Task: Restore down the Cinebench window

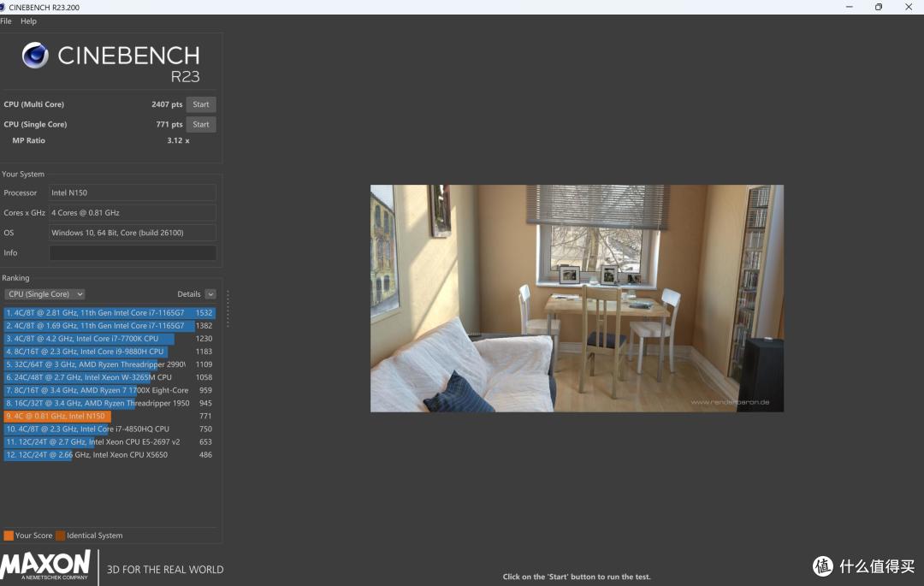Action: click(x=879, y=7)
